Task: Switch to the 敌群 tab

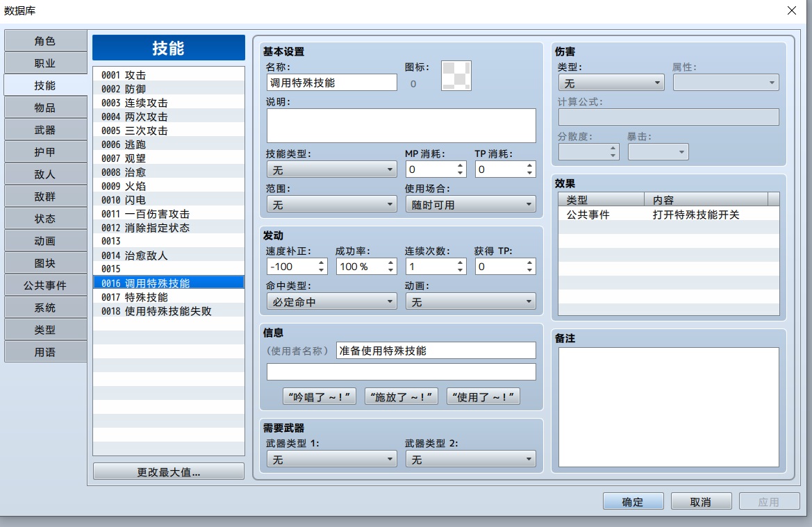Action: 45,196
